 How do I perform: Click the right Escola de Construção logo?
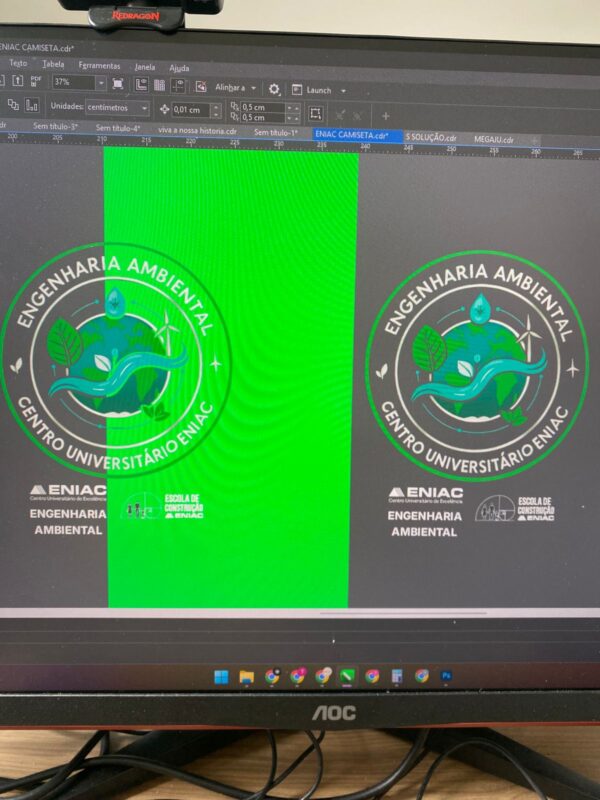514,508
